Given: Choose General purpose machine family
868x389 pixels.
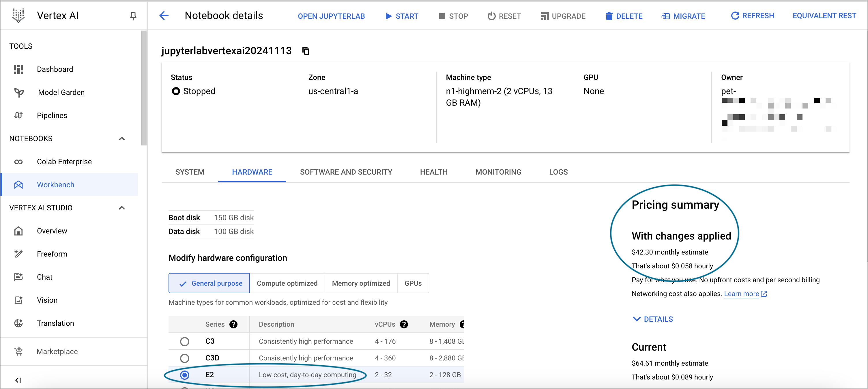Looking at the screenshot, I should [x=209, y=283].
